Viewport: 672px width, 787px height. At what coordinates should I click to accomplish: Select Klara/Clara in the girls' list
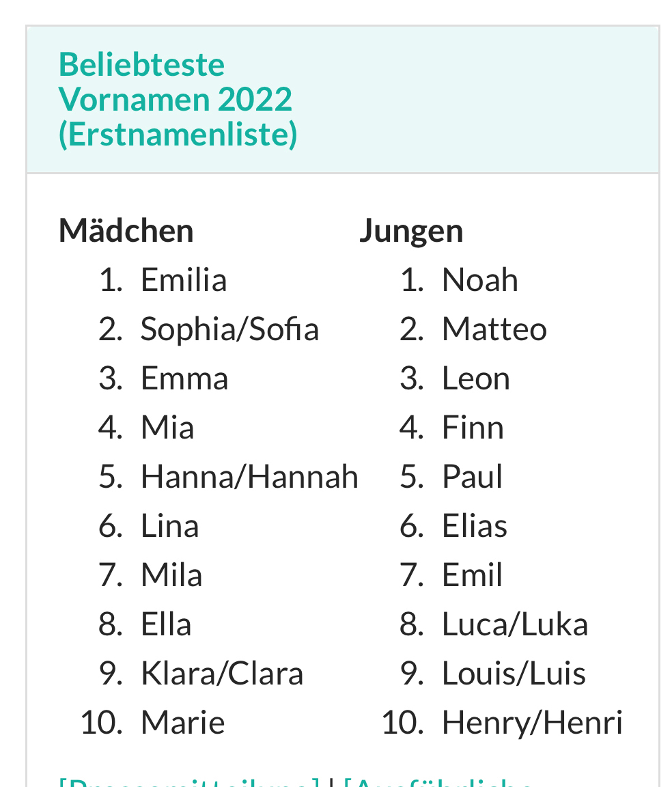click(x=222, y=674)
